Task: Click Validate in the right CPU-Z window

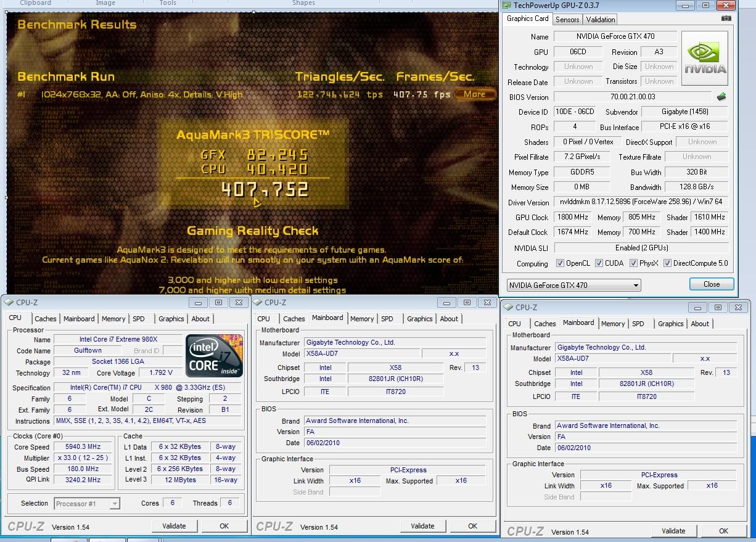Action: (x=673, y=531)
